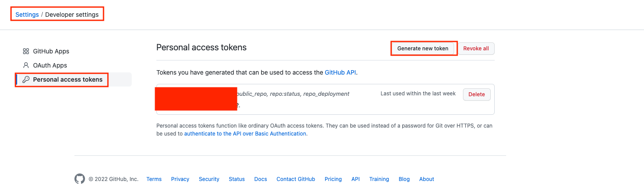This screenshot has width=644, height=196.
Task: Click the GitHub octocat logo in footer
Action: click(x=80, y=179)
